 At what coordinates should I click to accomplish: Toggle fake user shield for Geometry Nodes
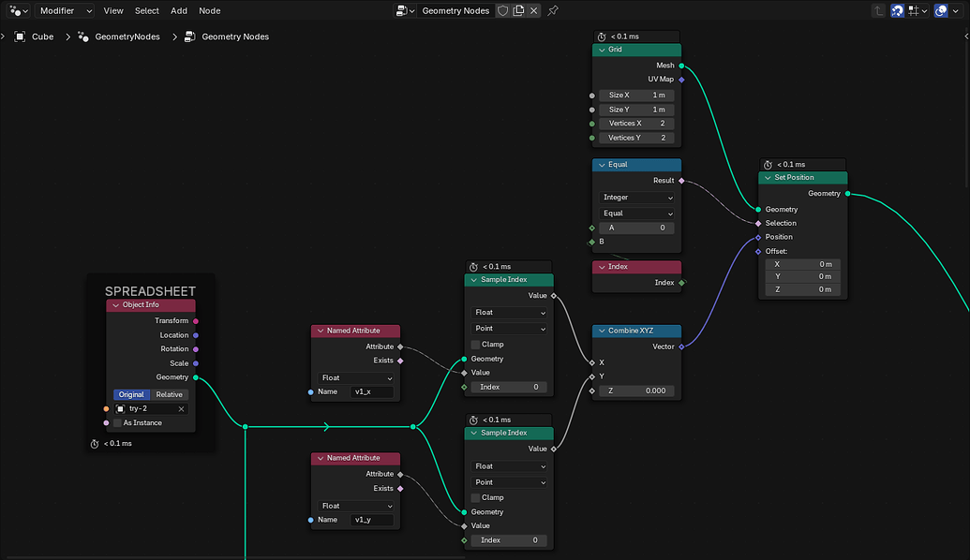pyautogui.click(x=503, y=10)
